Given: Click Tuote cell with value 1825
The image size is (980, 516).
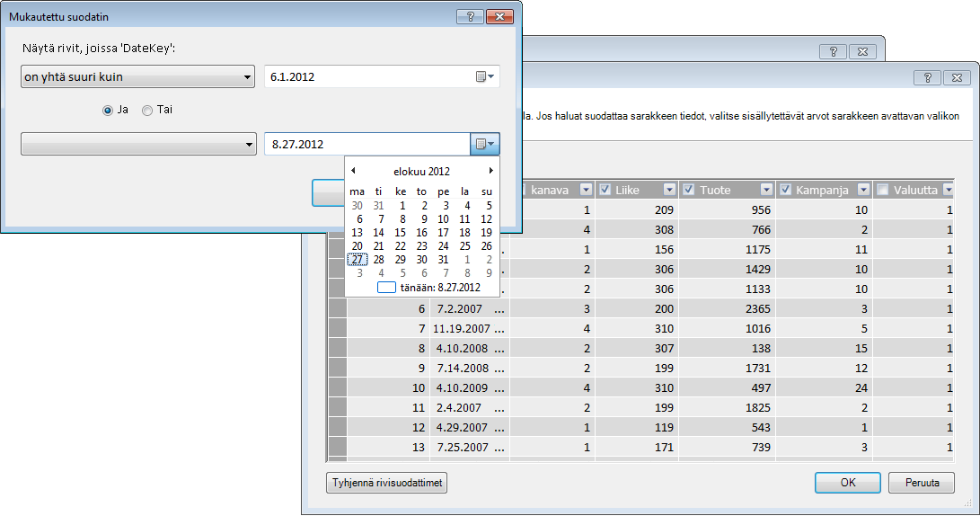Looking at the screenshot, I should tap(727, 408).
